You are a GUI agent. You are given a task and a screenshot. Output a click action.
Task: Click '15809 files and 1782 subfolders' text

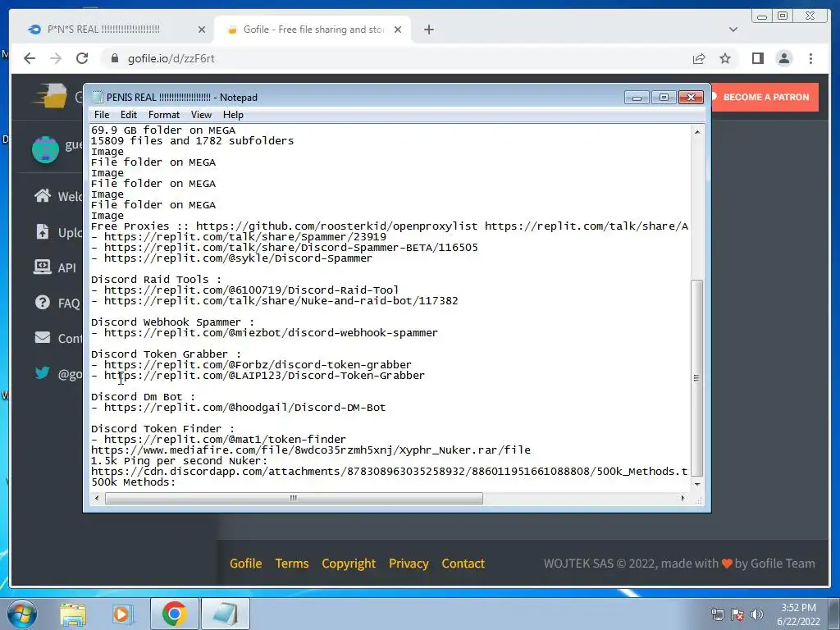[192, 141]
